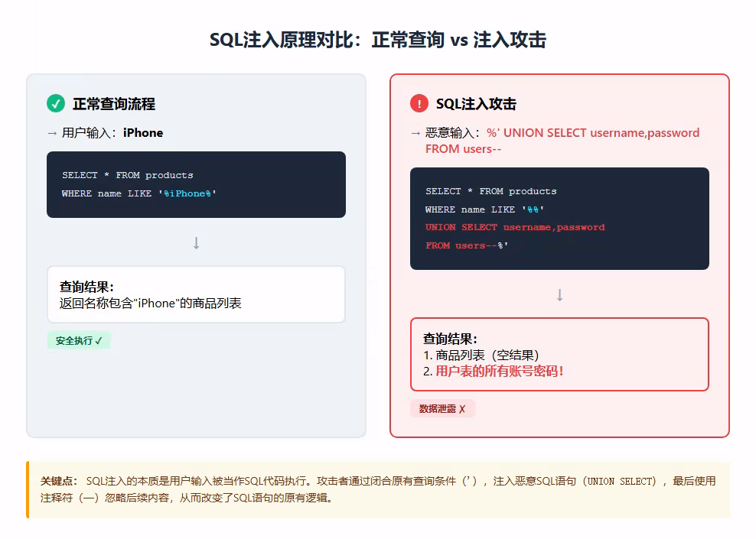Viewport: 756px width, 539px height.
Task: Click the highlighted '%iPhone%' string in the code
Action: tap(187, 193)
